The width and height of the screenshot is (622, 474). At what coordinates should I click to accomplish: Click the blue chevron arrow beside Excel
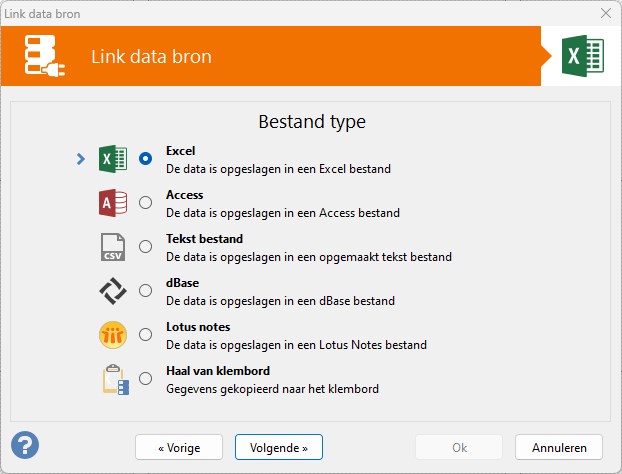click(x=81, y=159)
